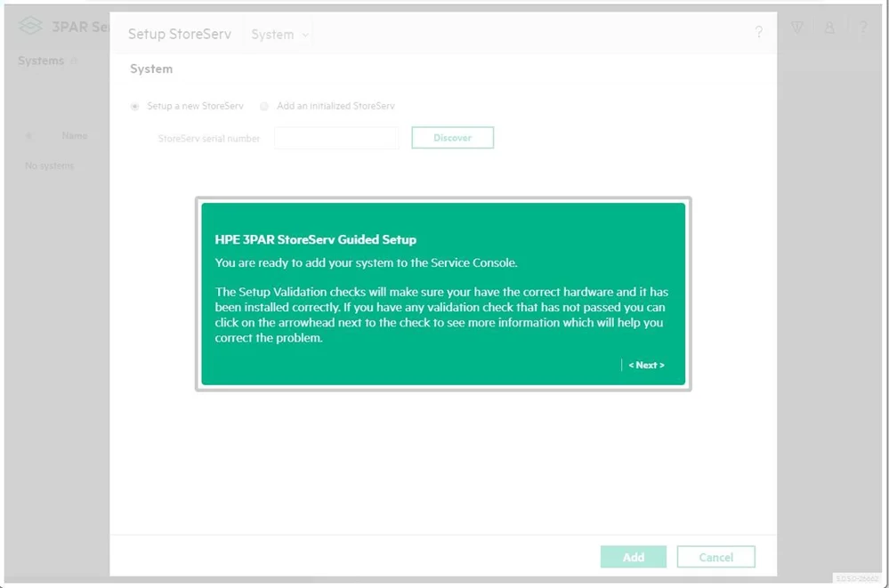Click the Name column header
Viewport: 889px width, 588px height.
[74, 135]
